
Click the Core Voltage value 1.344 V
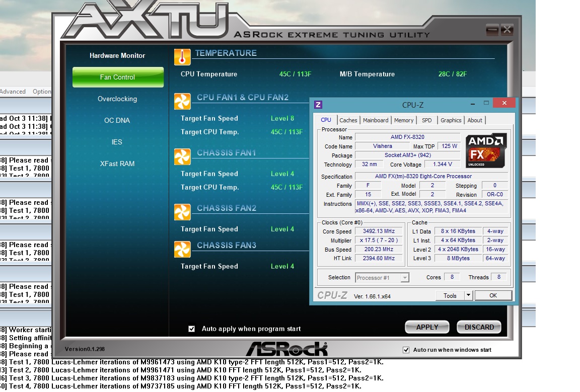(443, 164)
